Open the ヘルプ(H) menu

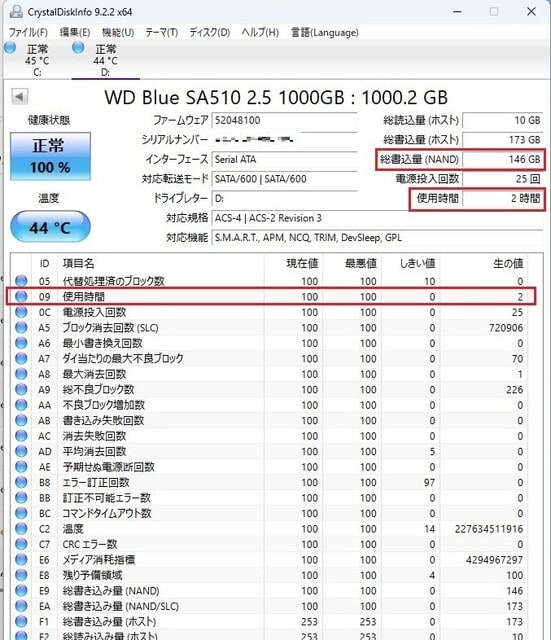tap(260, 32)
